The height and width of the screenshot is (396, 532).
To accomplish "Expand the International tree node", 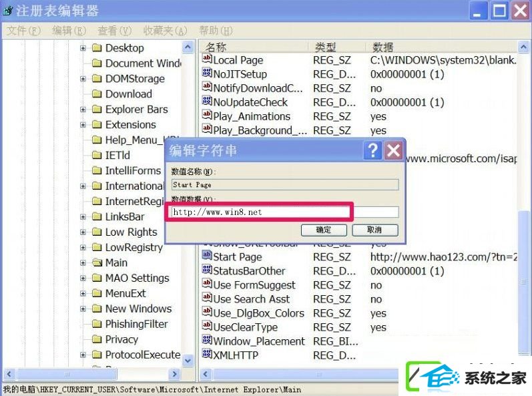I will coord(83,186).
